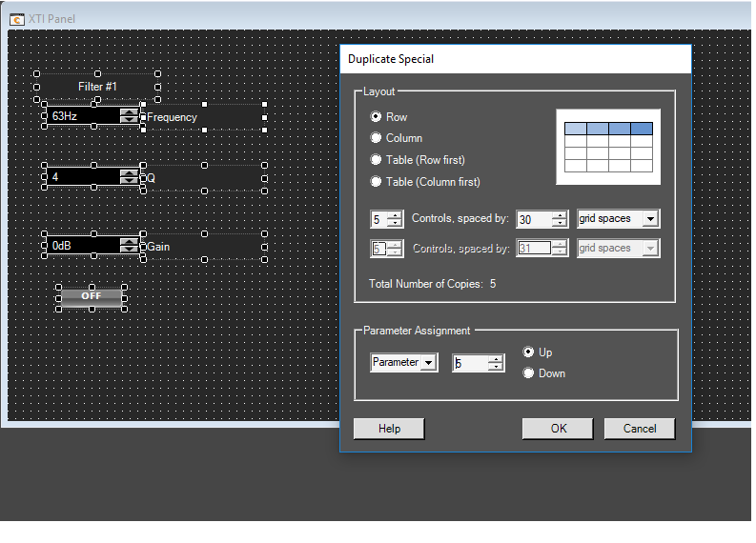Click the Duplicate Special title bar

516,59
